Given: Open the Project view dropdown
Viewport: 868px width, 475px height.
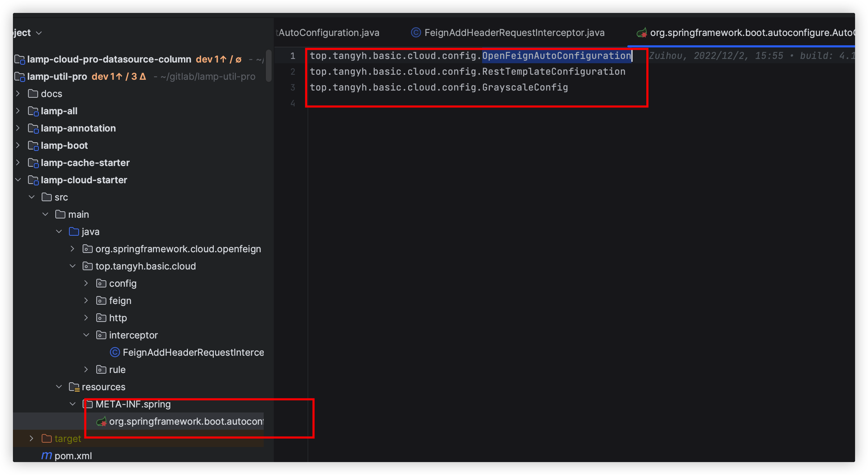Looking at the screenshot, I should tap(39, 33).
